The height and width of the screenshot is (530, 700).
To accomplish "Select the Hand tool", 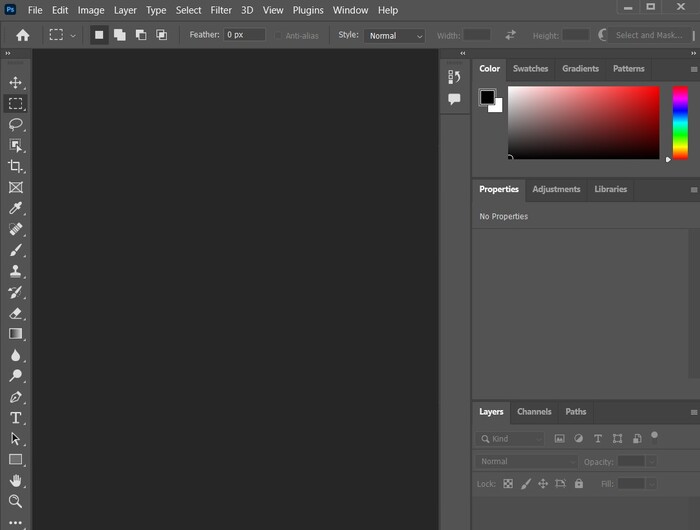I will point(15,480).
